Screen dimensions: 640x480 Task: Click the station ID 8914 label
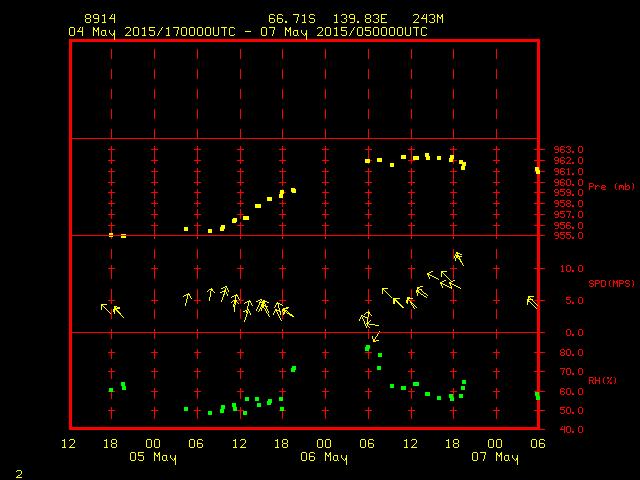[x=98, y=19]
